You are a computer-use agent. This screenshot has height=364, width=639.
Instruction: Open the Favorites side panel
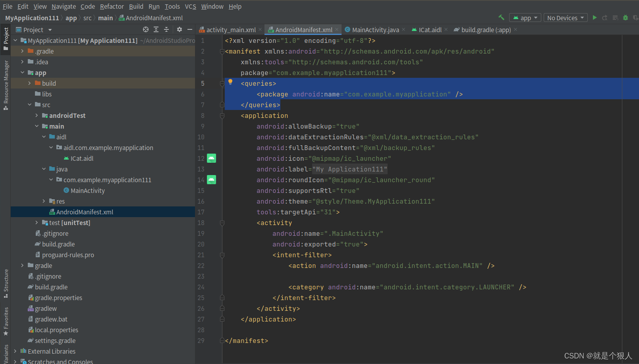6,322
